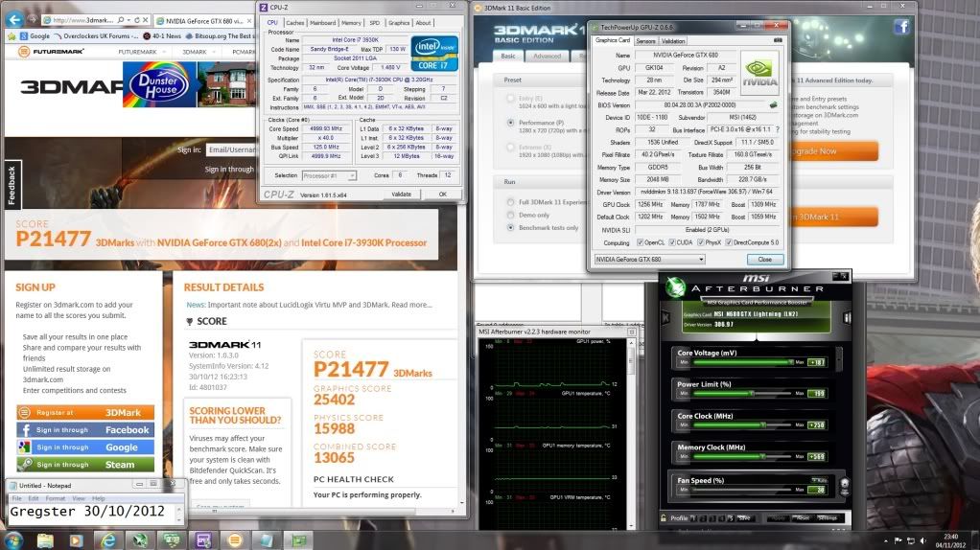
Task: Switch to Notepad taskbar icon
Action: click(x=267, y=540)
